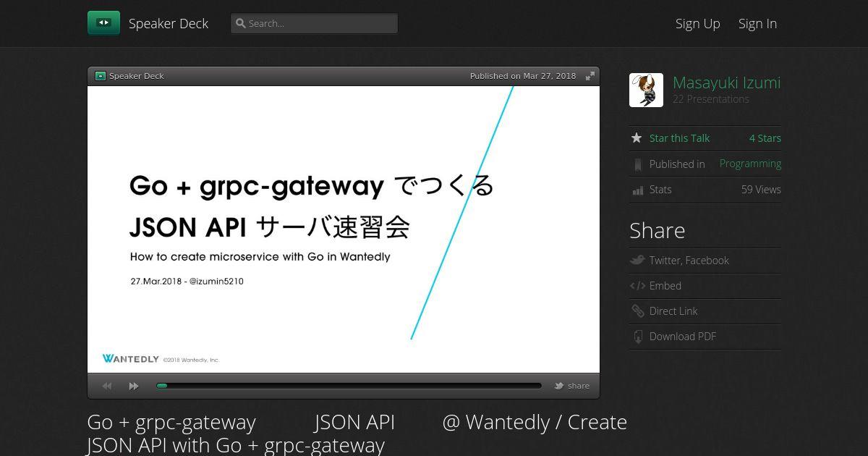Click the Speaker Deck green logo icon

point(103,23)
